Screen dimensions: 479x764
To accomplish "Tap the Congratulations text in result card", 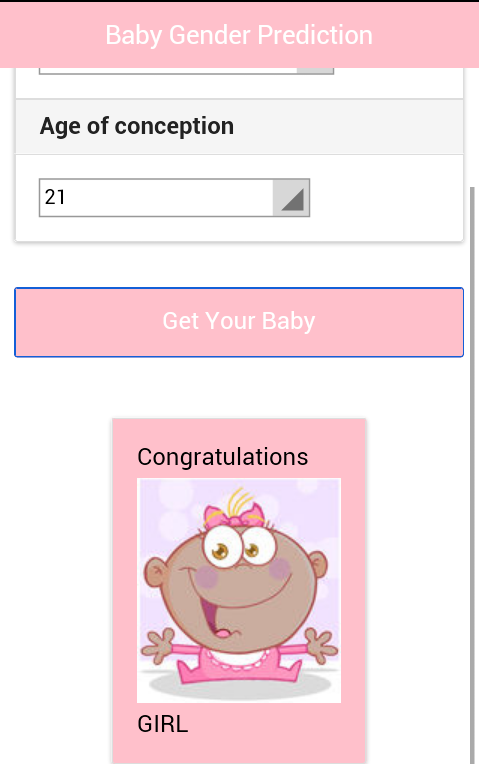I will tap(223, 457).
